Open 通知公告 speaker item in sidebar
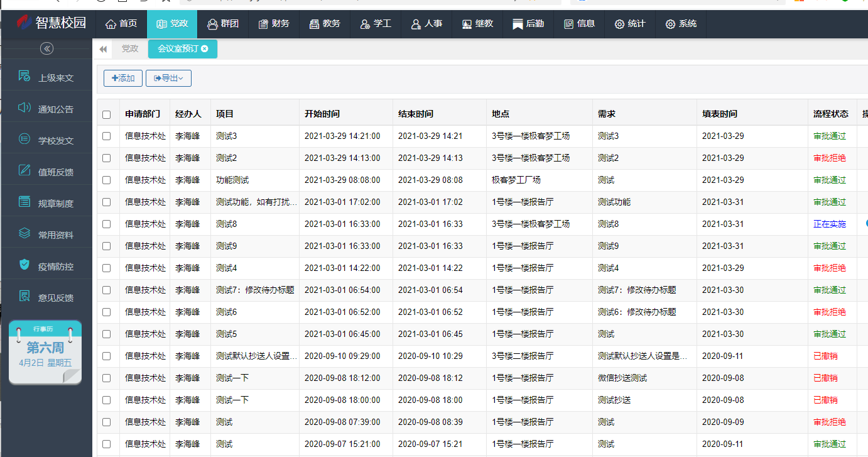Viewport: 868px width, 457px height. (x=46, y=109)
